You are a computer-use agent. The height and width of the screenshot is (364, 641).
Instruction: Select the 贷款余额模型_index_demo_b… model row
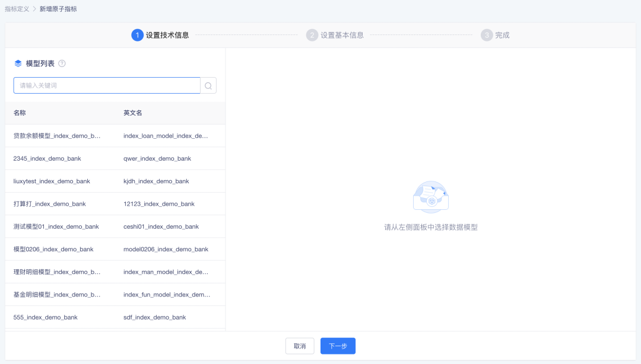pos(57,136)
